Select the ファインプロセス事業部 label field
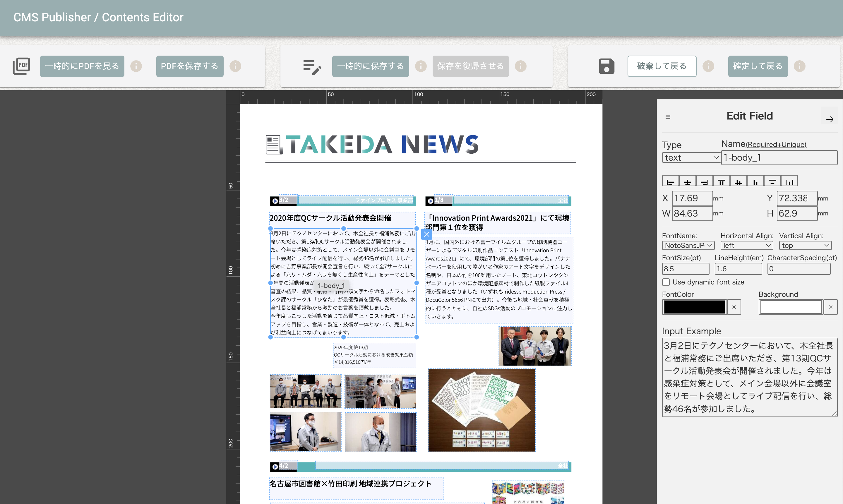This screenshot has height=504, width=843. click(355, 200)
